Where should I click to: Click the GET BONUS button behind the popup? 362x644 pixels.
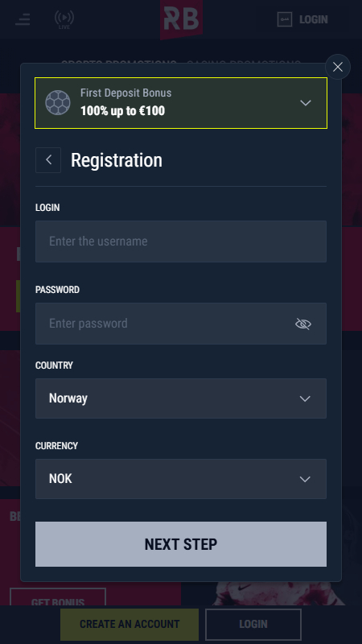[58, 597]
